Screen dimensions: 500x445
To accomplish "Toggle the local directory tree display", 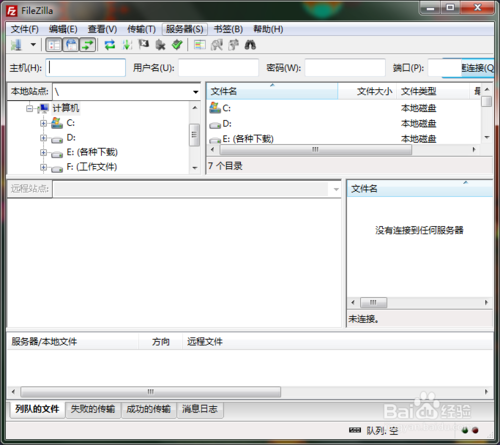I will pyautogui.click(x=71, y=45).
